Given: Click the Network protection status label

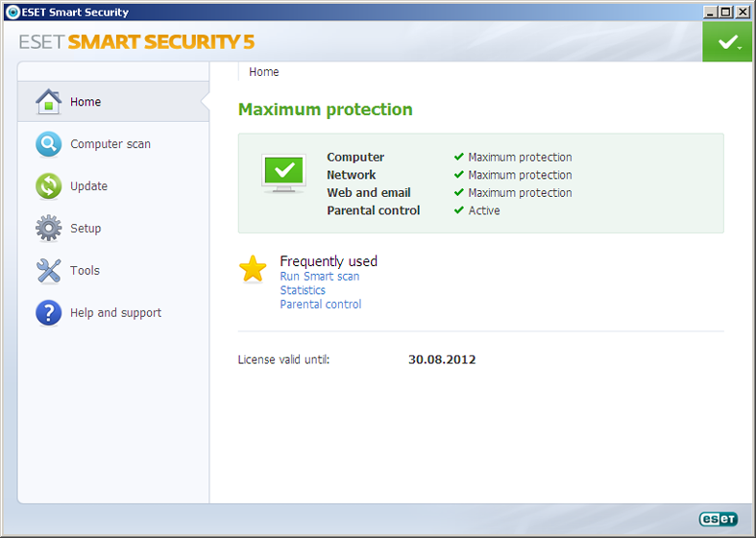Looking at the screenshot, I should point(352,175).
